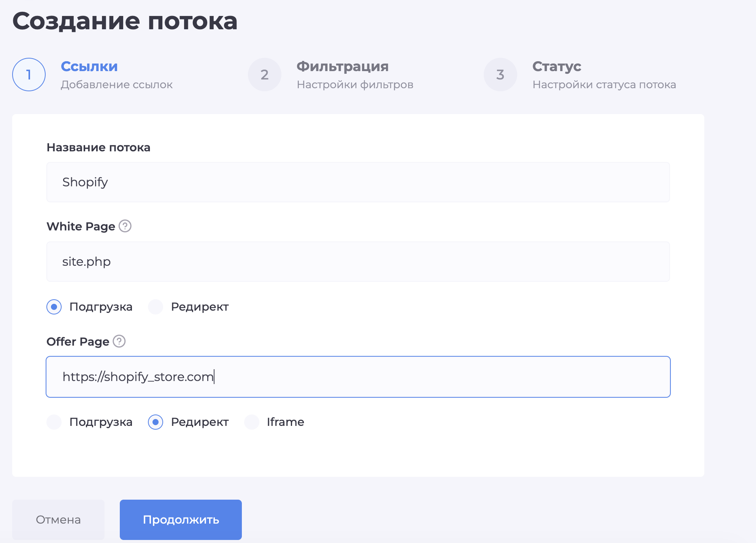
Task: Select Редирект mode for White Page
Action: [156, 307]
